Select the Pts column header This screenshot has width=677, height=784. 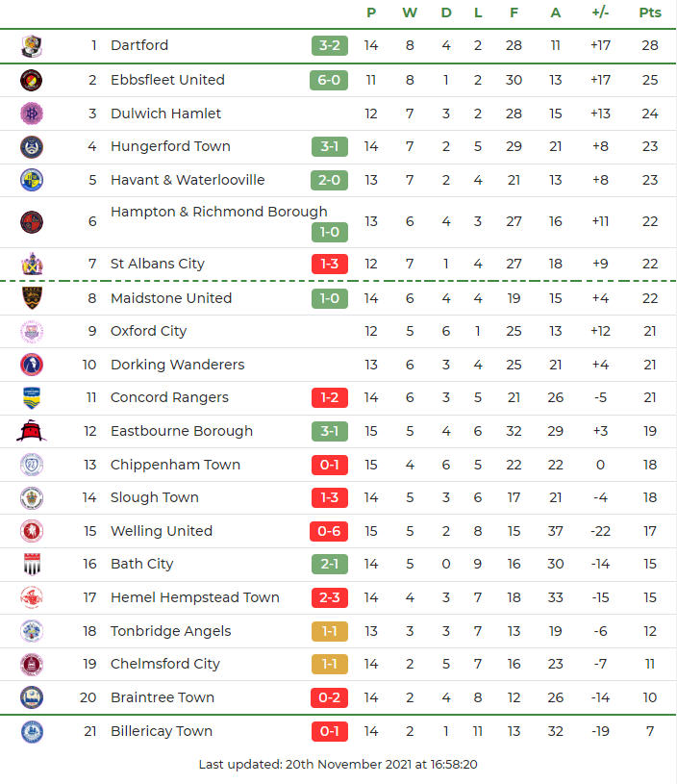tap(650, 13)
